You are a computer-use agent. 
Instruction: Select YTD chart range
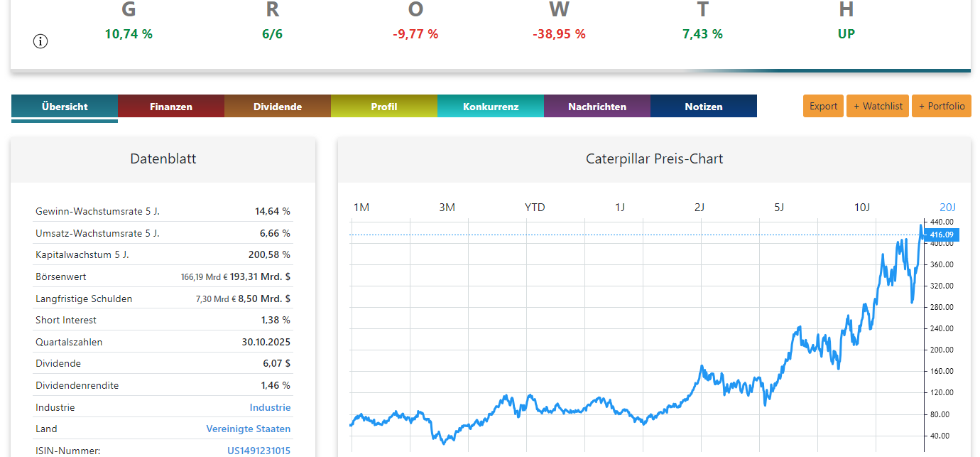pyautogui.click(x=535, y=208)
